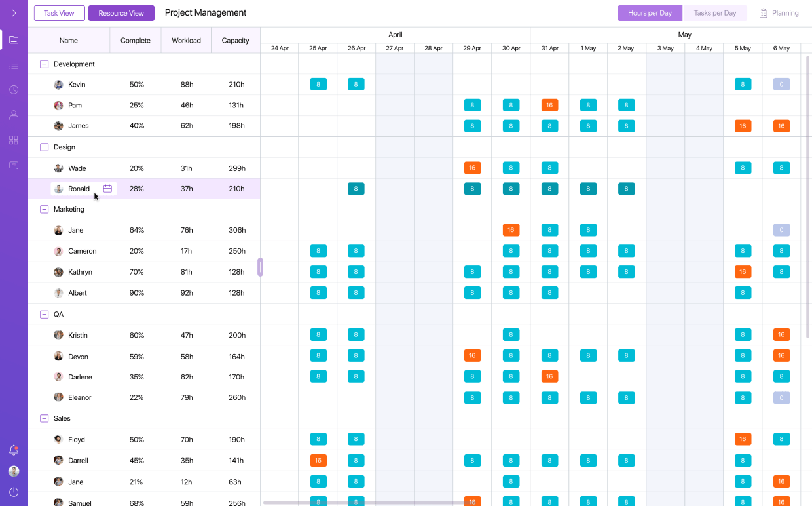
Task: Open the apps grid icon in sidebar
Action: [14, 140]
